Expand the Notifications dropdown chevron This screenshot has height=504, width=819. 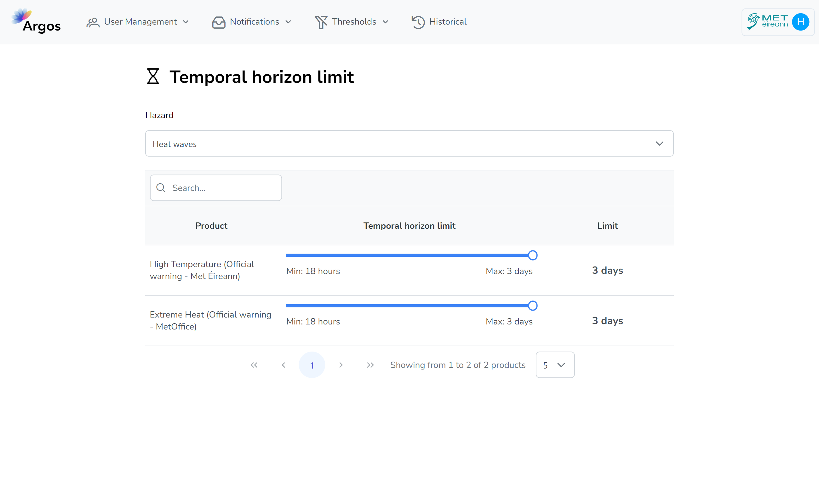click(288, 22)
